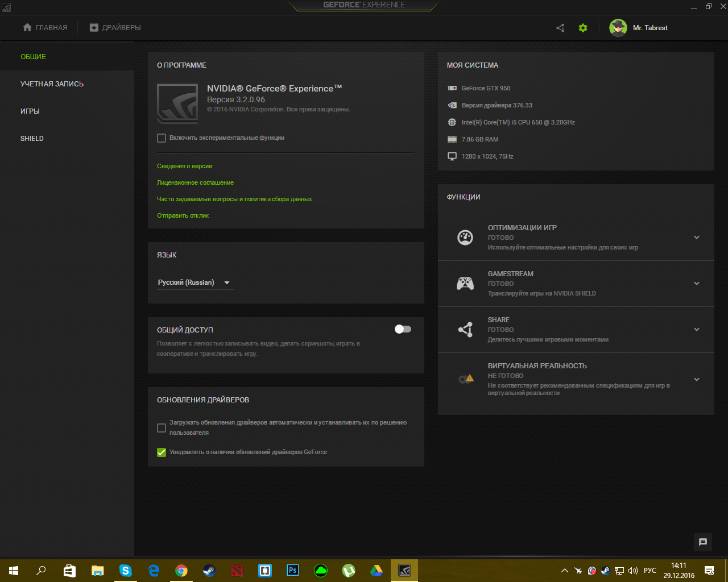Open Сведения о версии link
This screenshot has height=582, width=728.
tap(184, 166)
